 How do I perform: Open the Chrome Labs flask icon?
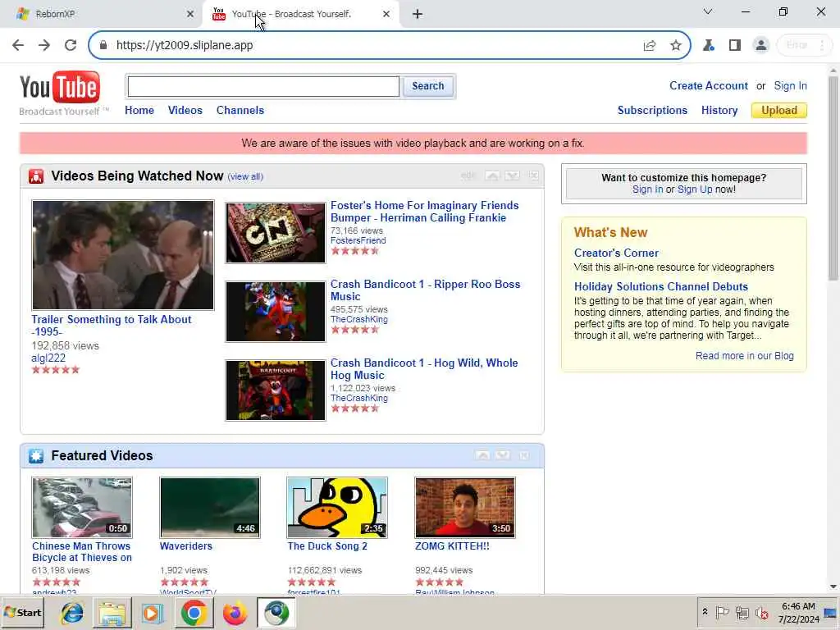pos(708,46)
